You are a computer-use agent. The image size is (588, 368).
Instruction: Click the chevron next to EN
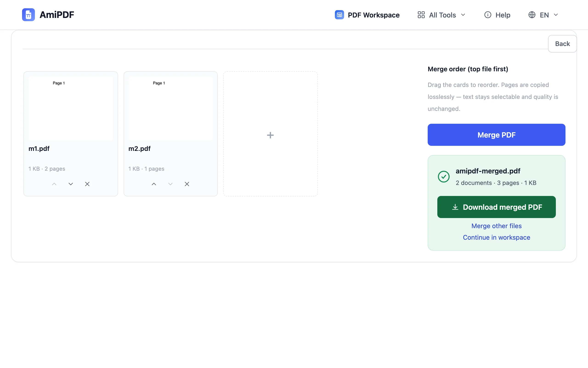click(556, 15)
